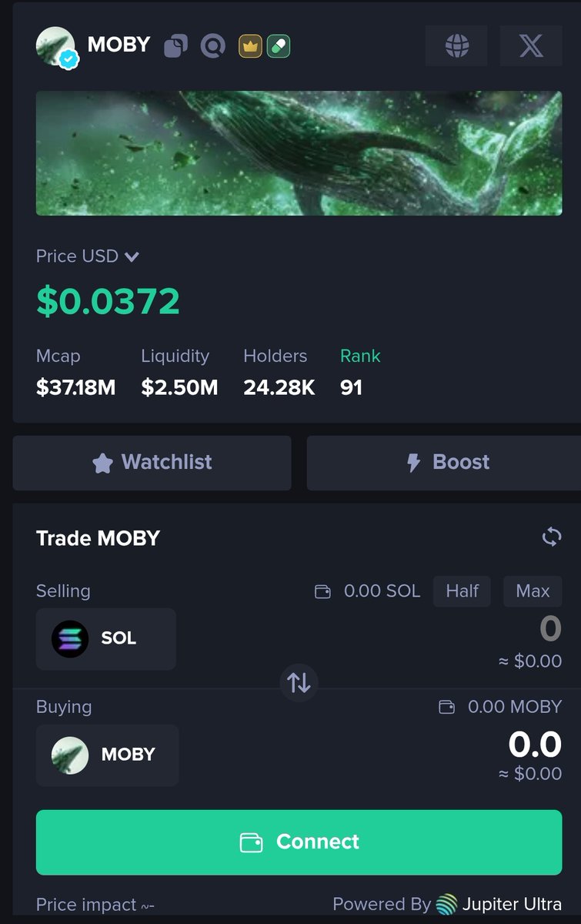Click the MOBY whale banner image
This screenshot has height=924, width=581.
tap(299, 153)
